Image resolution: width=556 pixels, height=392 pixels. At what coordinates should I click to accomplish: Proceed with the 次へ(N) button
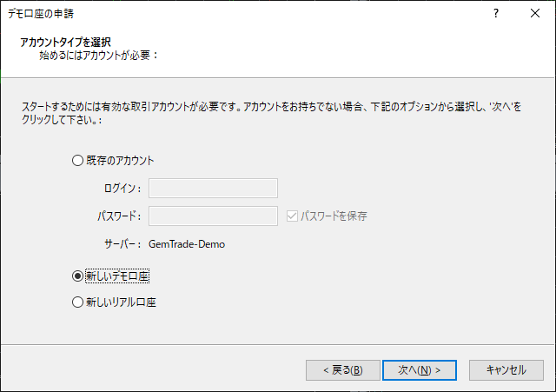[420, 370]
